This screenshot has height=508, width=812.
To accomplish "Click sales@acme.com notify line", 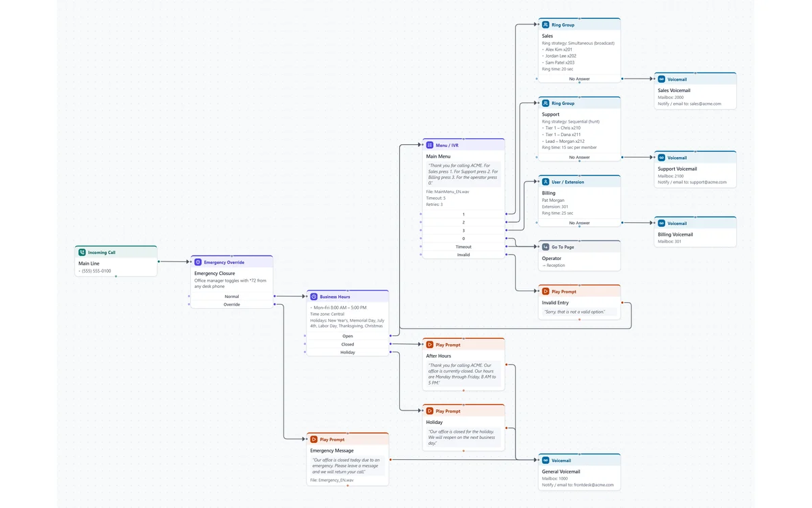I will coord(690,104).
